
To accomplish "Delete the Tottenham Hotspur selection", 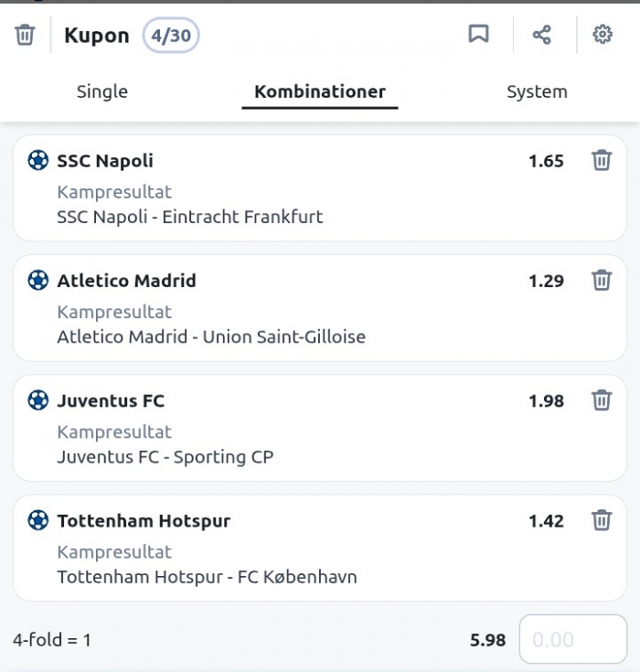I will (601, 521).
